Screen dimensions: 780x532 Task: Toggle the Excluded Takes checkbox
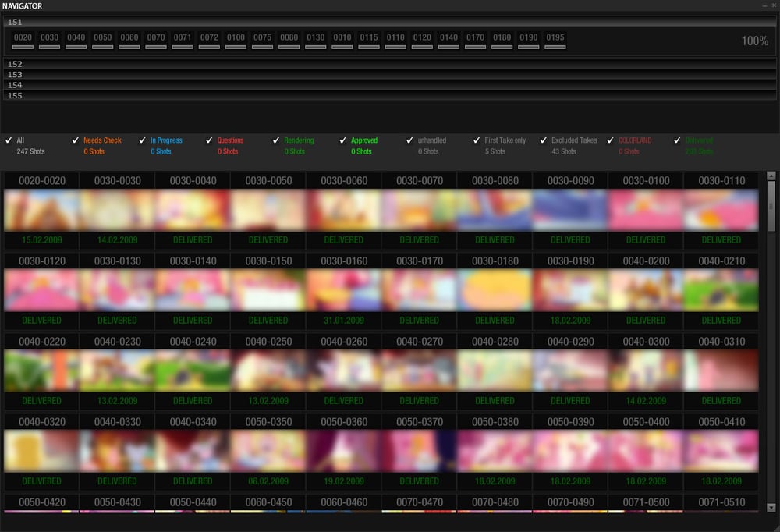(543, 140)
